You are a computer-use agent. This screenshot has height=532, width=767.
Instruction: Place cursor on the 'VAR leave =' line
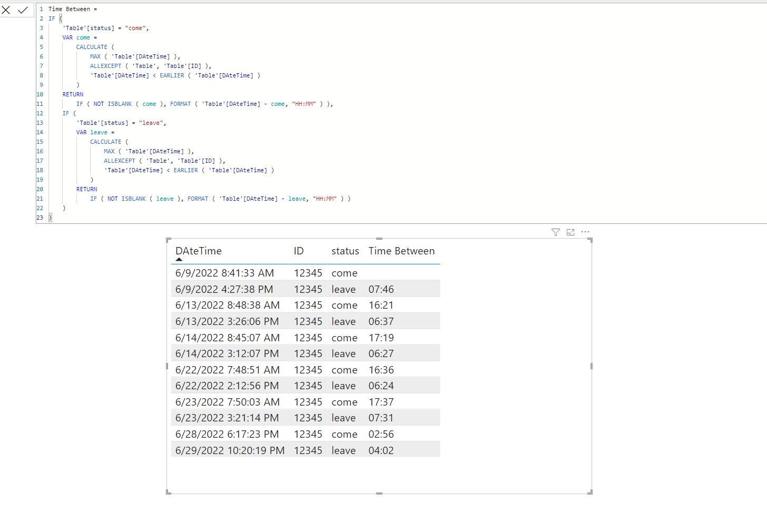[95, 132]
